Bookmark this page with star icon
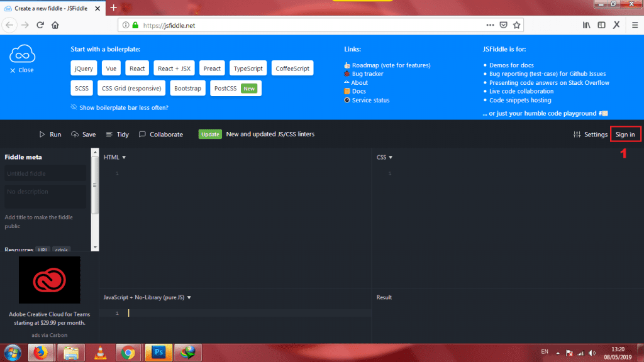The width and height of the screenshot is (644, 362). pos(517,25)
